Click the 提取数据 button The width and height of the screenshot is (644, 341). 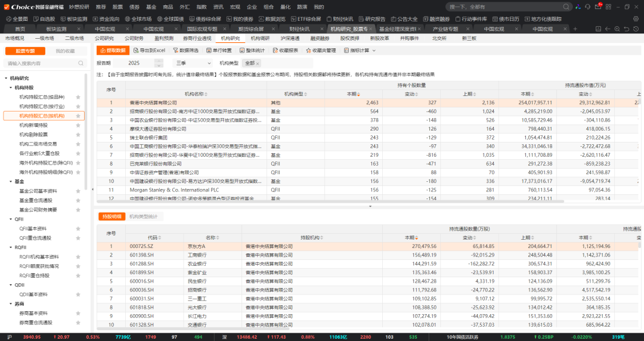click(x=111, y=51)
